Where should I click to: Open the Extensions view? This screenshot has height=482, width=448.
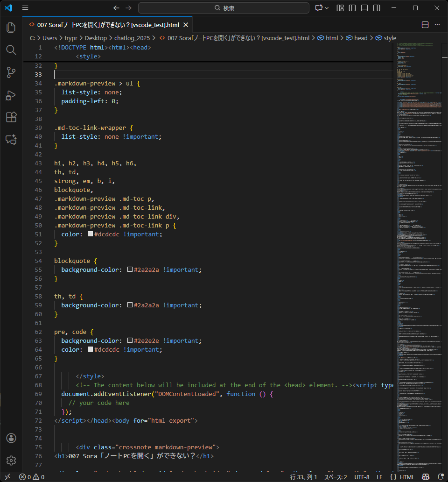(11, 117)
